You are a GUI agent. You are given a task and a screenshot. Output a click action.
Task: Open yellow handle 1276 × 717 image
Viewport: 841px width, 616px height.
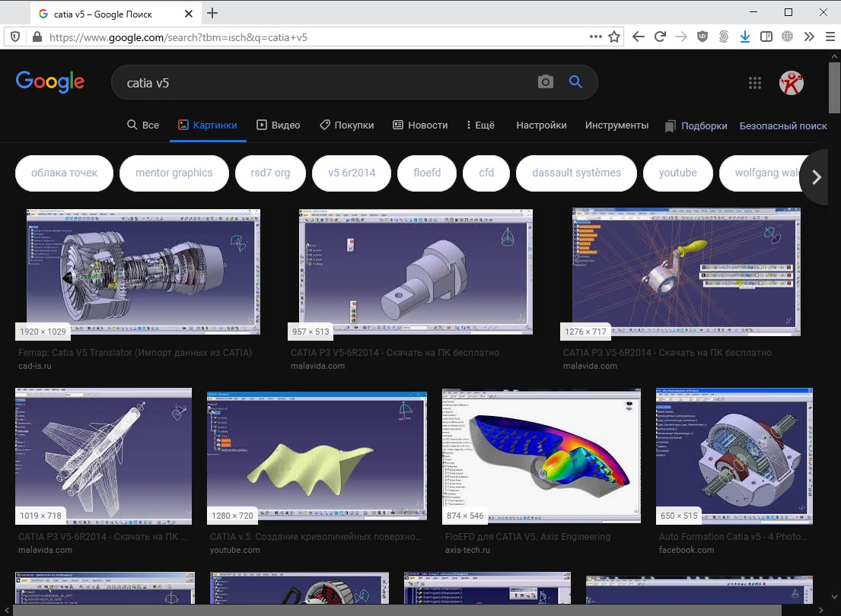pyautogui.click(x=686, y=271)
